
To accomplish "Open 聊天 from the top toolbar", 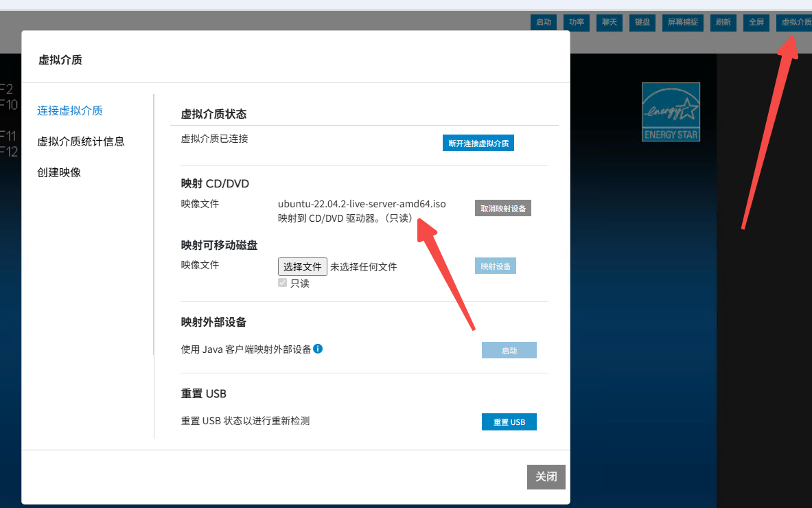I will point(610,22).
